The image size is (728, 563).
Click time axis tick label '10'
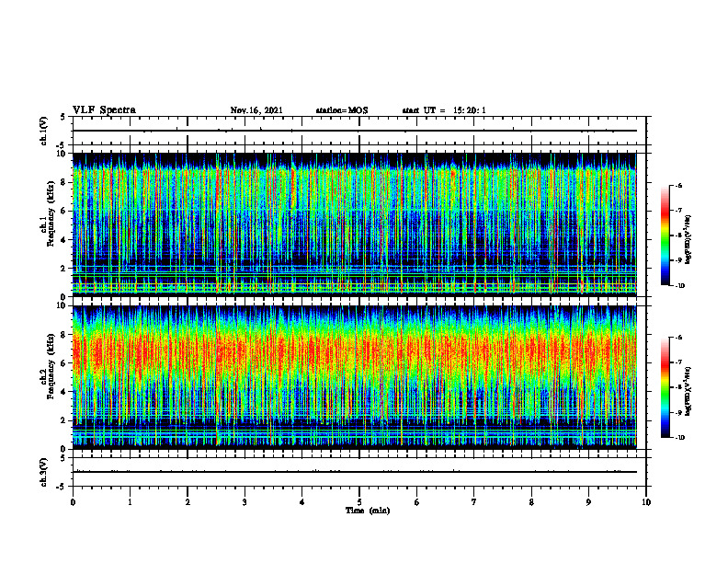pos(646,502)
